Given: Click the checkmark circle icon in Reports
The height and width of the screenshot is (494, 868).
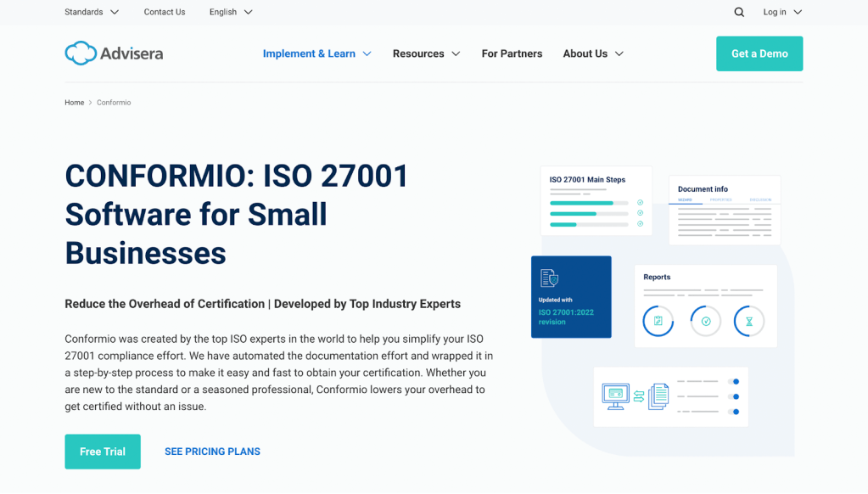Looking at the screenshot, I should (706, 321).
